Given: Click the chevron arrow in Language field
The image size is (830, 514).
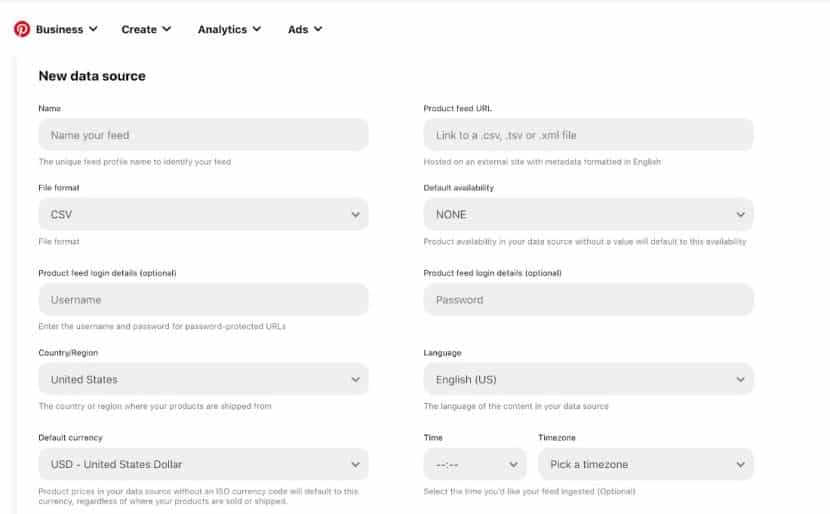Looking at the screenshot, I should point(741,380).
